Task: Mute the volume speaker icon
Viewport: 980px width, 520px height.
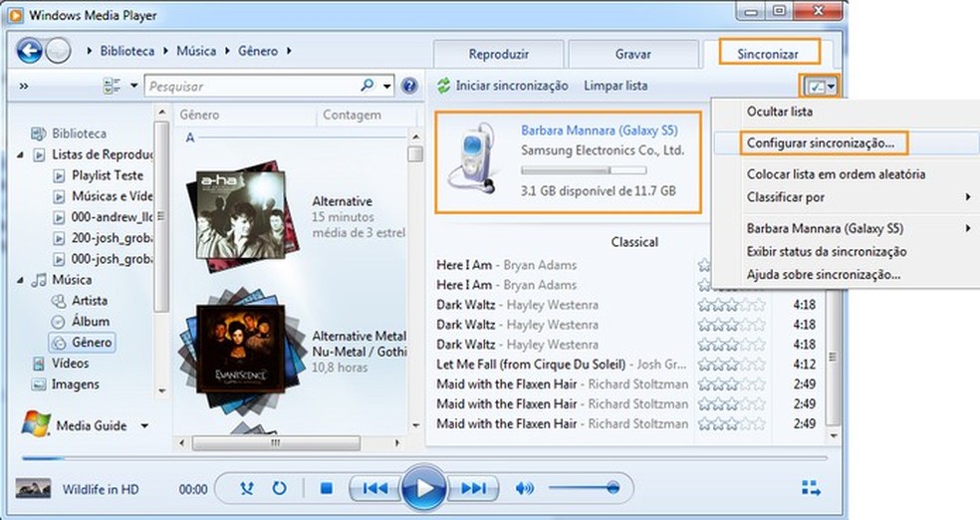Action: point(525,488)
